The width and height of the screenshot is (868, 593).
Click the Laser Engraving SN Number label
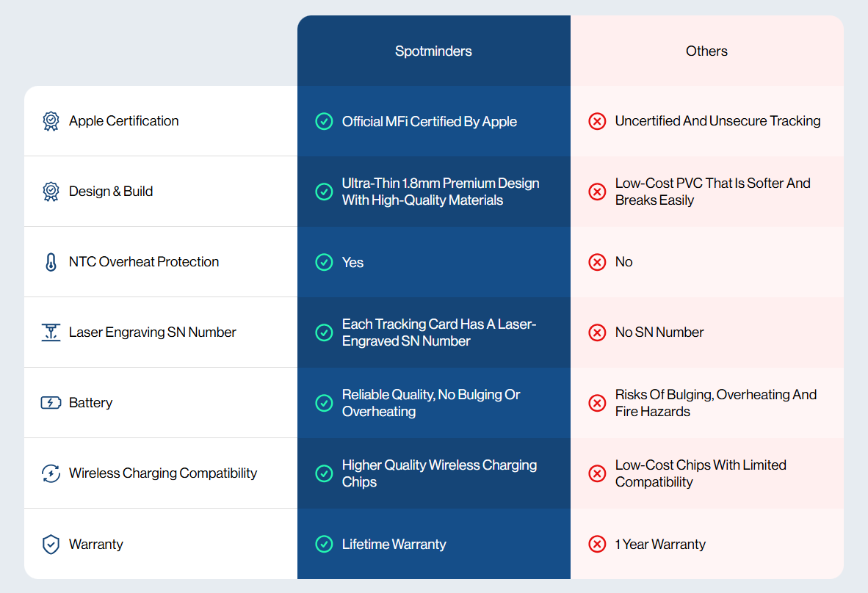(152, 332)
